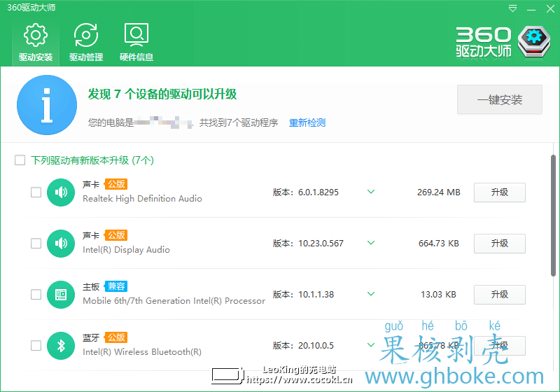Click the blue info circle icon
The height and width of the screenshot is (392, 560).
point(47,105)
